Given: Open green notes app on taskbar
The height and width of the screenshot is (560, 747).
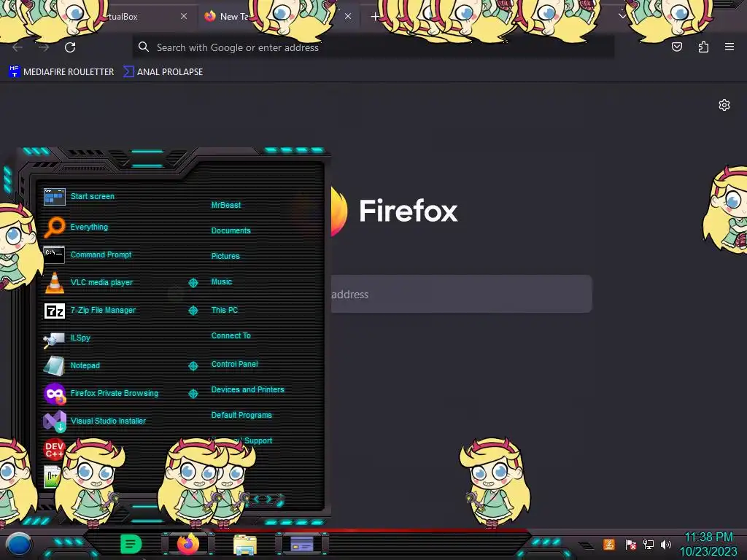Looking at the screenshot, I should click(131, 544).
